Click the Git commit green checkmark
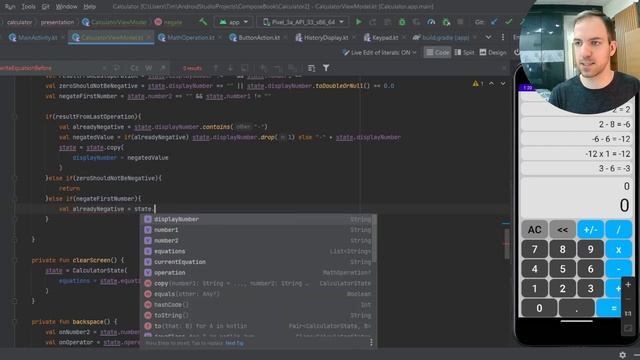This screenshot has width=640, height=360. [x=508, y=22]
